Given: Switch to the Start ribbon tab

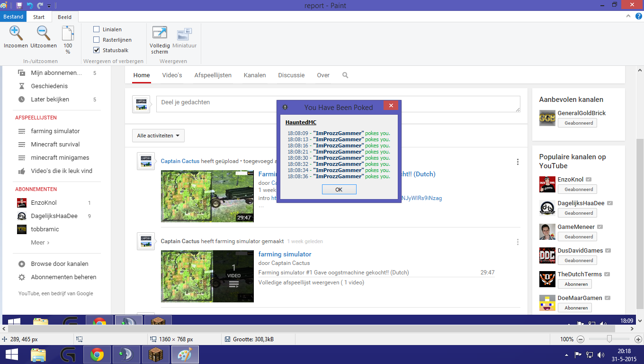Looking at the screenshot, I should point(39,17).
